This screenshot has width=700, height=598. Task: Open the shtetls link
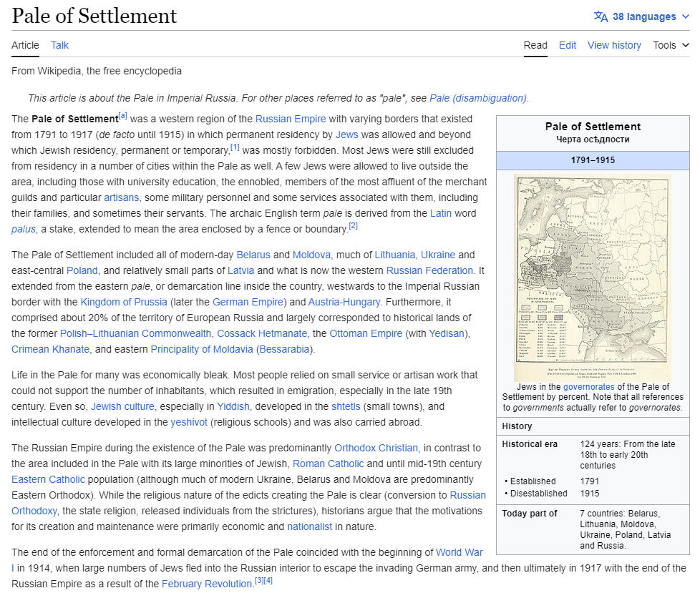click(346, 406)
